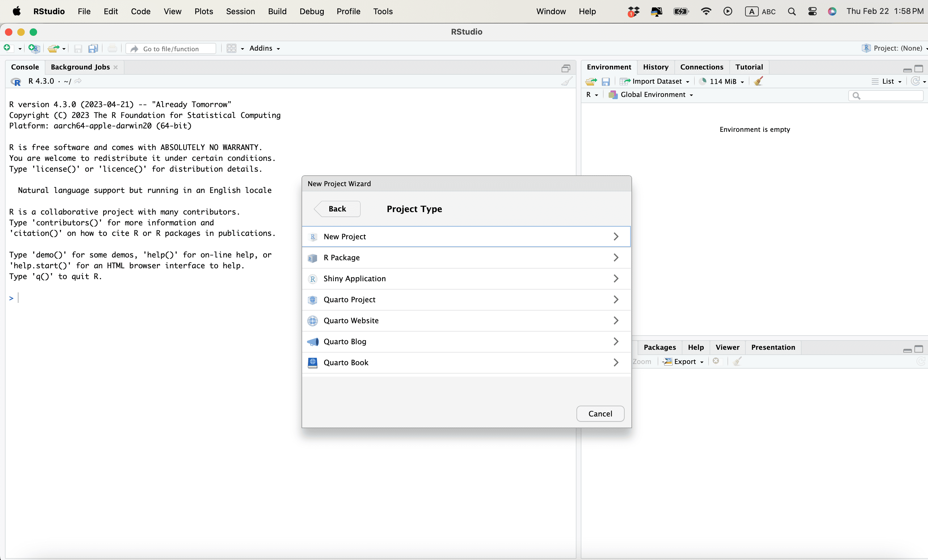Expand the Global Environment dropdown
Screen dimensions: 928x560
[x=653, y=95]
